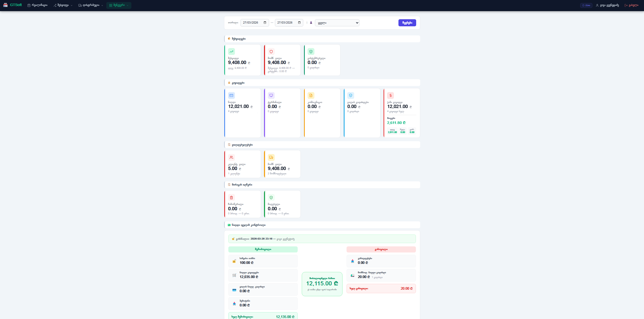644x319 pixels.
Task: Click the GTSoft store logo icon
Action: click(5, 5)
